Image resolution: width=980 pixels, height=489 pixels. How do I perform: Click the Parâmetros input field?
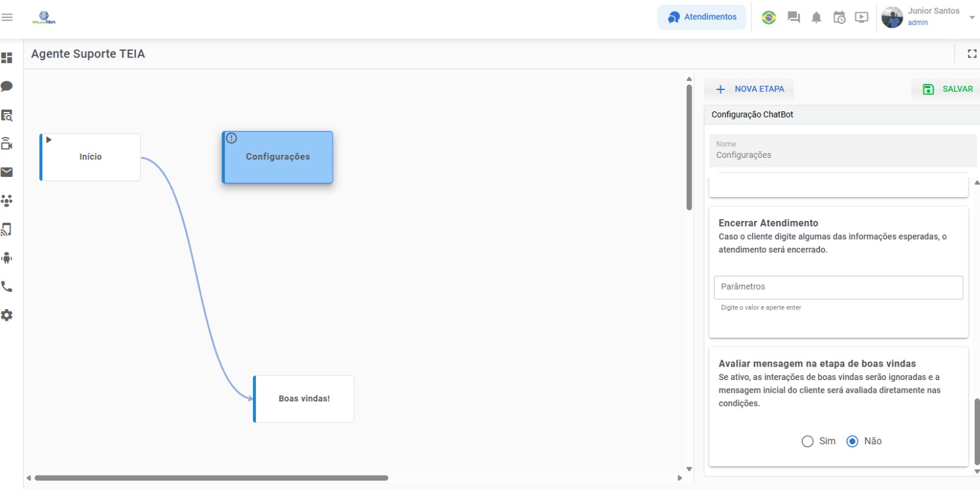[x=838, y=287]
